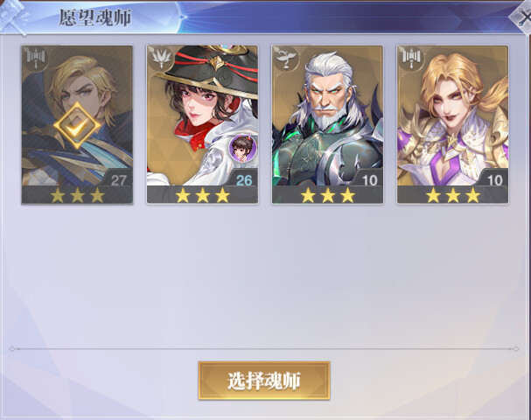Screen dimensions: 531x420
Task: Click the three-star rating under the hat girl card
Action: click(202, 196)
